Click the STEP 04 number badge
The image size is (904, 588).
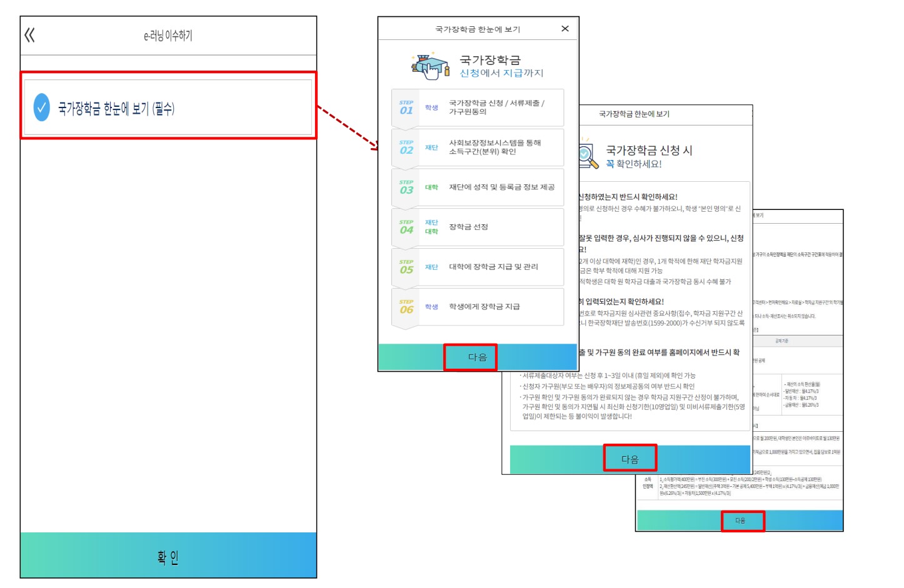click(x=406, y=227)
